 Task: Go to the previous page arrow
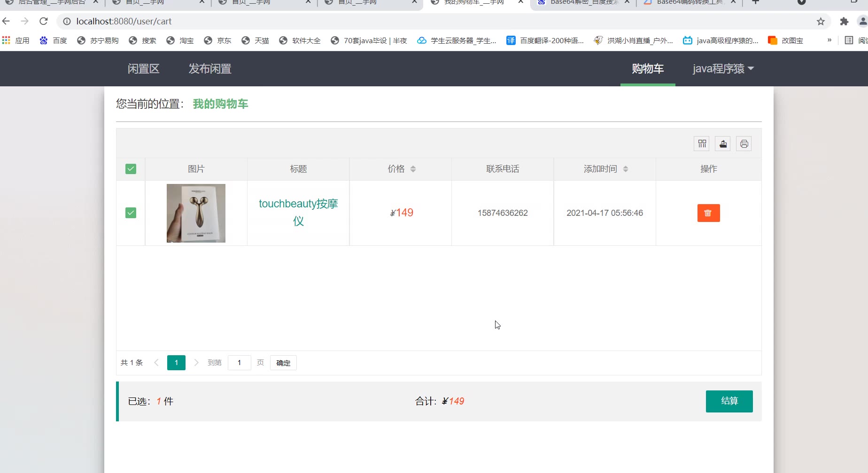click(156, 363)
